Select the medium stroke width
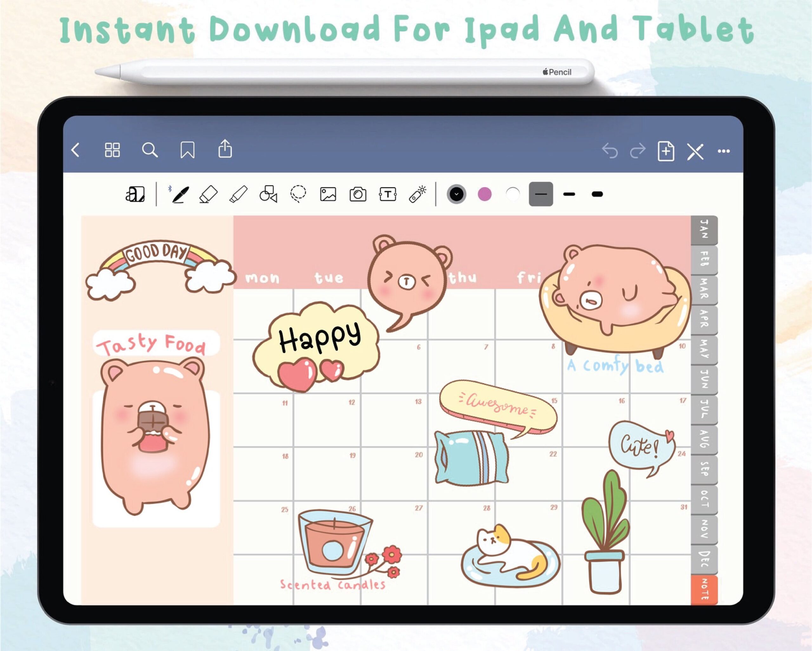Screen dimensions: 812x651 [x=569, y=194]
